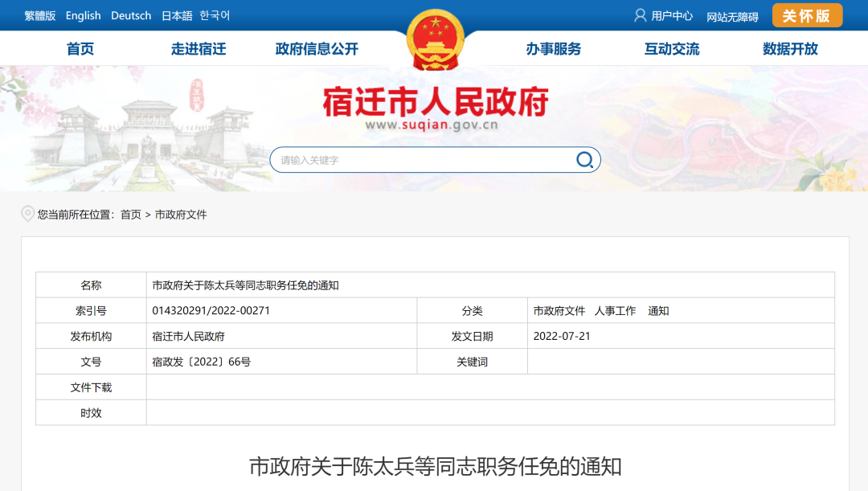Open 用户中心 user center
The width and height of the screenshot is (868, 491).
pos(671,16)
